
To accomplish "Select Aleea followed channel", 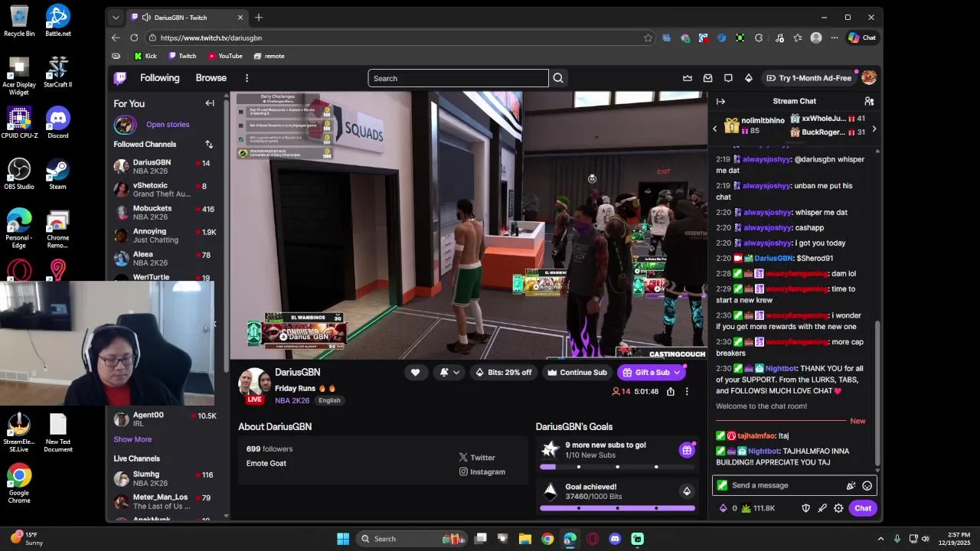I will point(164,259).
